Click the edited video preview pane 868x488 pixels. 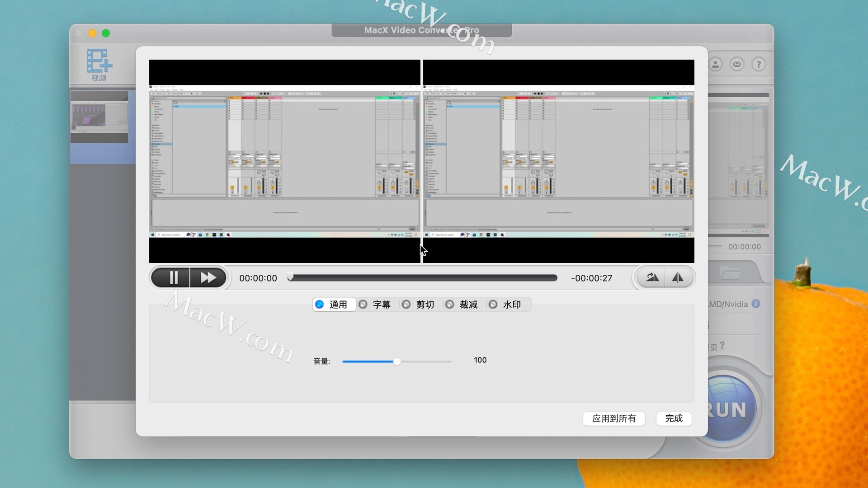(x=559, y=161)
